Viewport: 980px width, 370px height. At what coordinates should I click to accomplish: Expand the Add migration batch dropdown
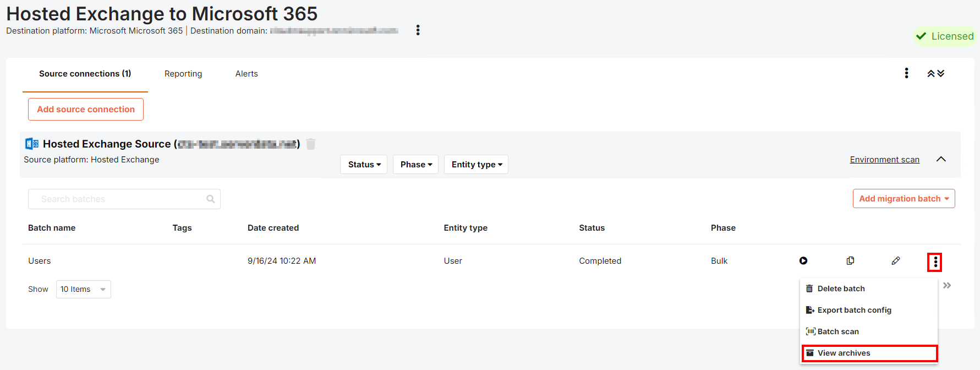[904, 199]
